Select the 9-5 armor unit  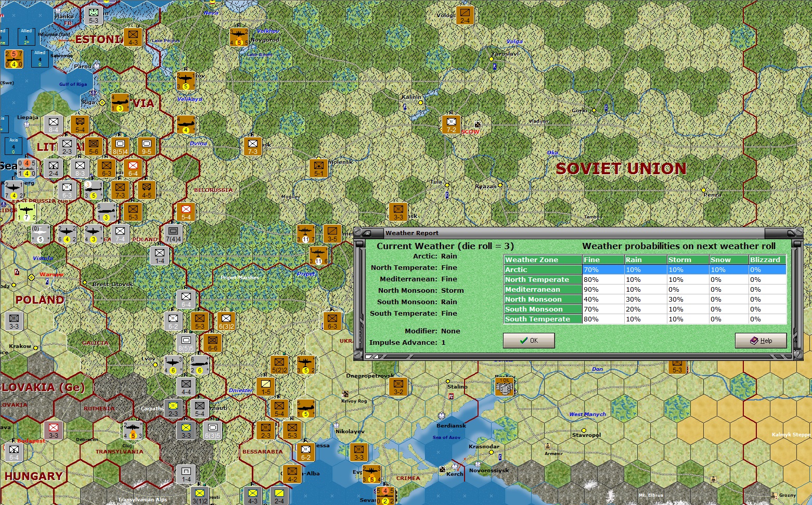point(146,146)
